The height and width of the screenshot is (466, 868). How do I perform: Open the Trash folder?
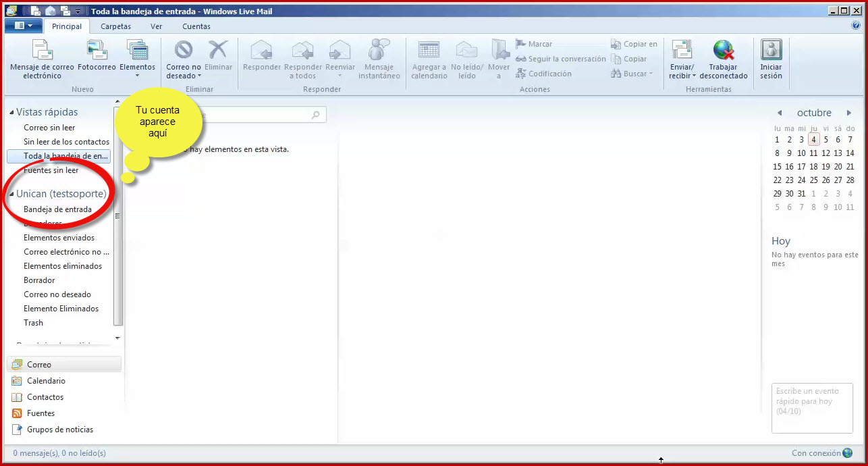[33, 323]
